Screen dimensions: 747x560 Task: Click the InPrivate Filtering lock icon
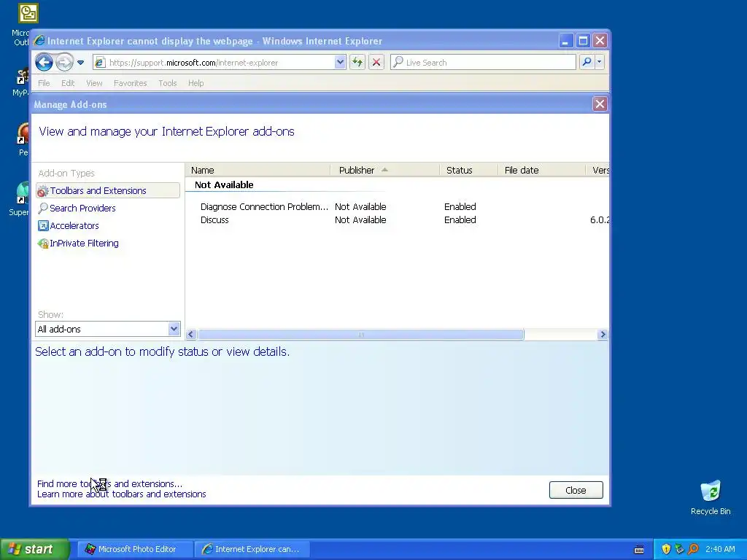(x=43, y=244)
